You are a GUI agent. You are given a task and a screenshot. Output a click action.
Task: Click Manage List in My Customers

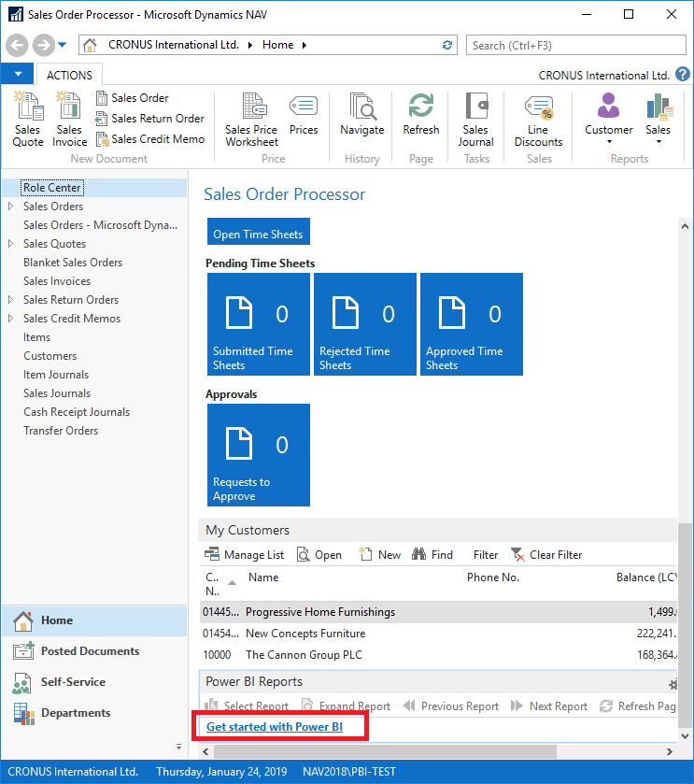pos(244,554)
